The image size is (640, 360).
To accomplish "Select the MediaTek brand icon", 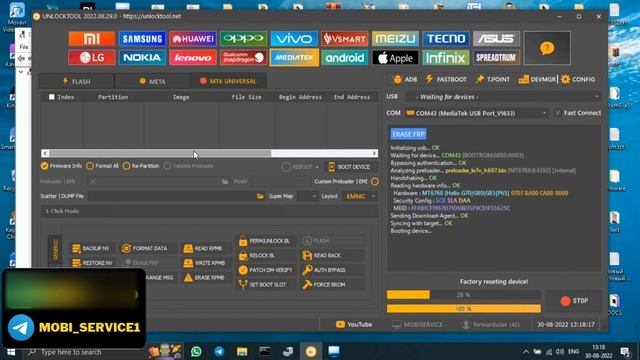I will 294,58.
